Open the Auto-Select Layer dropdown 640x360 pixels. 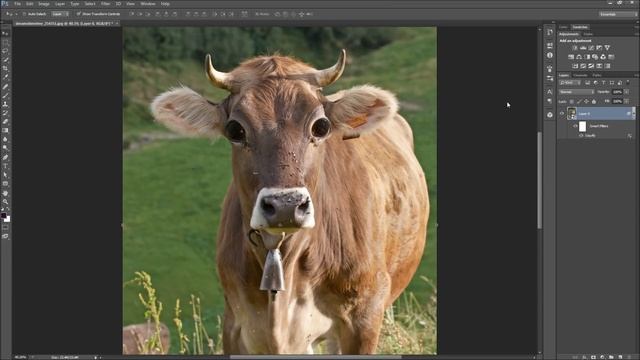60,14
